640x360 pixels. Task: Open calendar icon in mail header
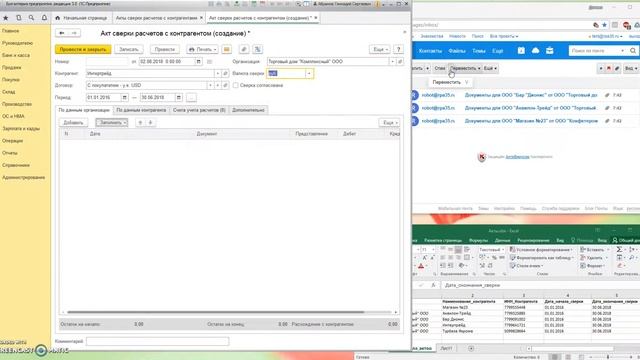(521, 51)
